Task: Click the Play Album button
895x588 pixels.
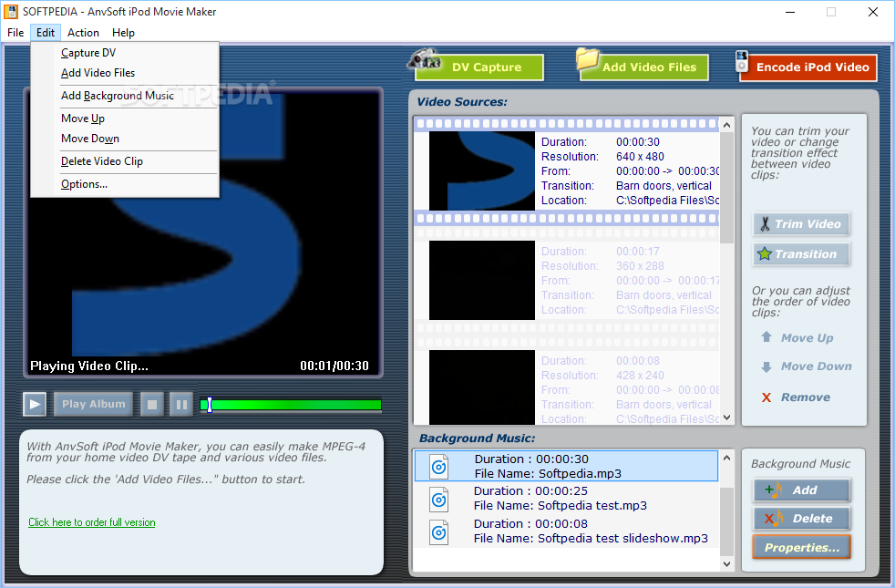Action: pos(93,404)
